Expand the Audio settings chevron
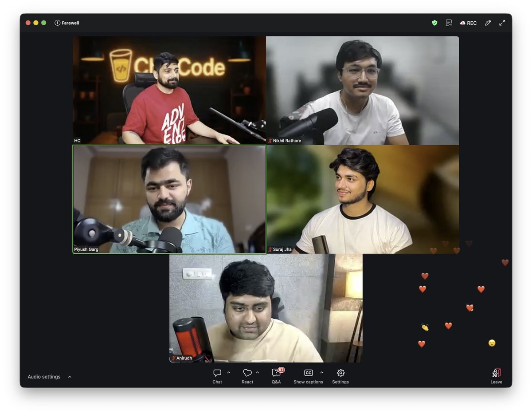The height and width of the screenshot is (414, 532). (70, 377)
